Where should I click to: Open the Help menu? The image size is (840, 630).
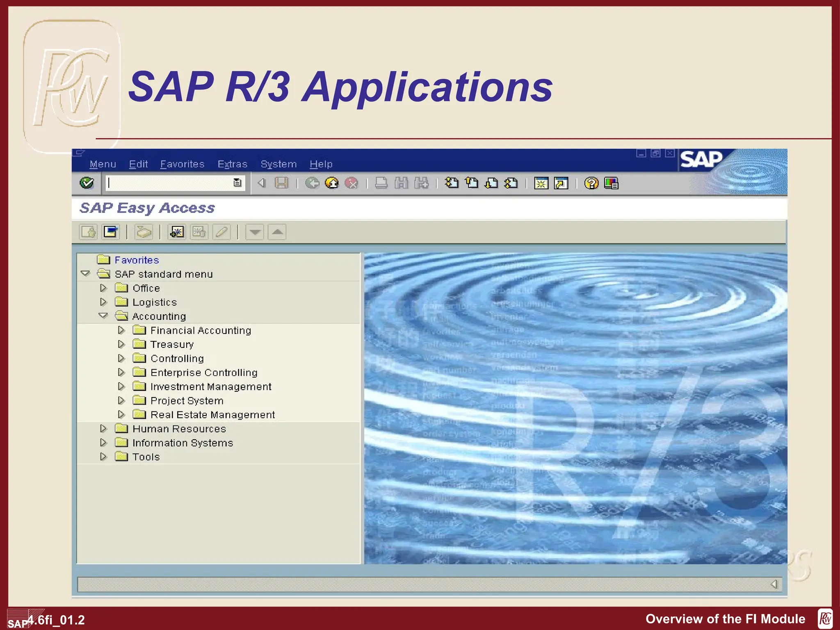321,164
